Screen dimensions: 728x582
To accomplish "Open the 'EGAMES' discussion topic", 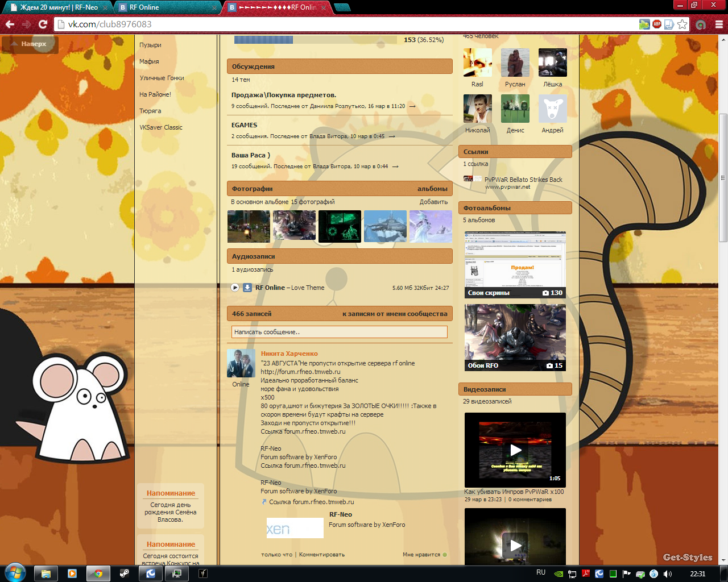I will 244,125.
